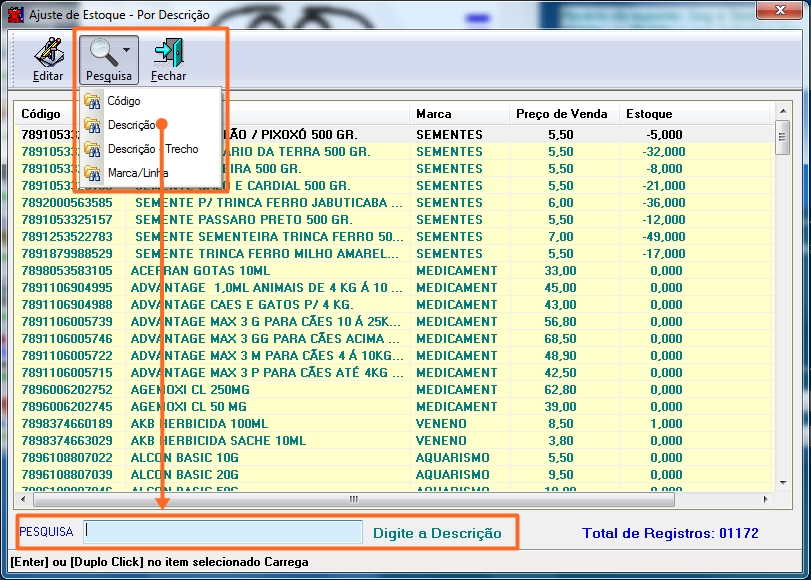Image resolution: width=811 pixels, height=580 pixels.
Task: Select row SEMENTE PASSARO PRETO 500 GR.
Action: 394,220
